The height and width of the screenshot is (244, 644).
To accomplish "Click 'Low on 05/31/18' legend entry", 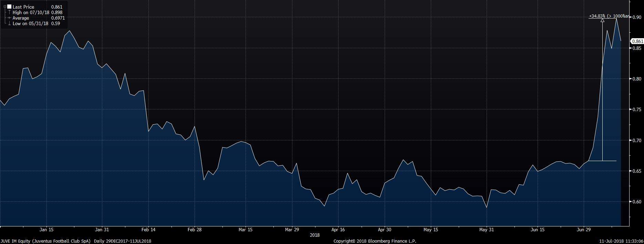I will (x=30, y=23).
